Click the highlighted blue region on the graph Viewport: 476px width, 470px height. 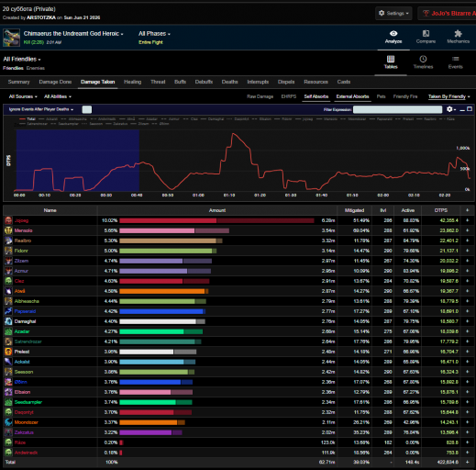click(78, 160)
